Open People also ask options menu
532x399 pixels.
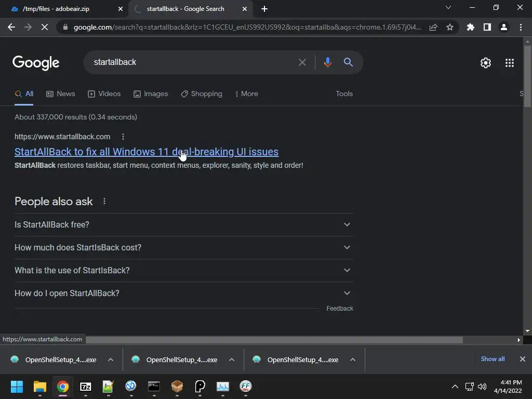104,202
